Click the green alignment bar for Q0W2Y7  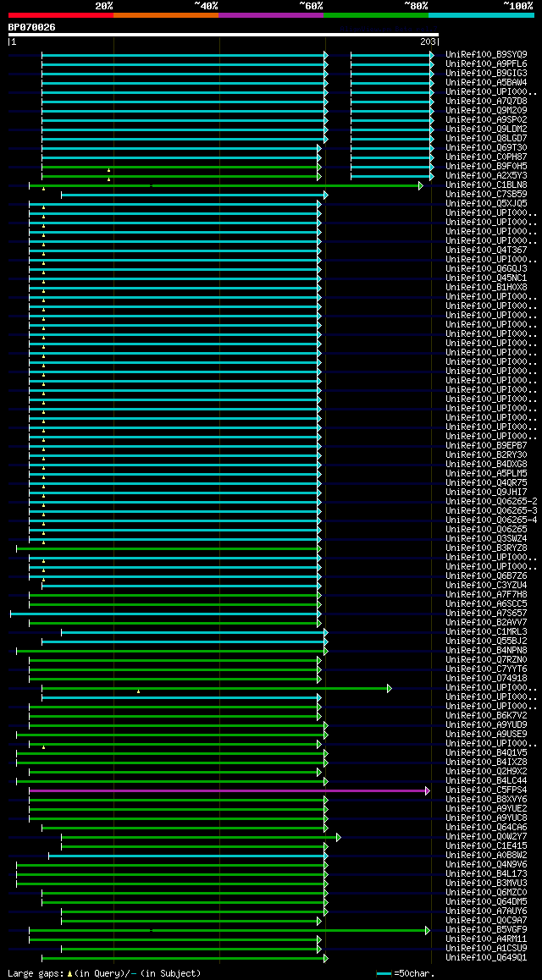(201, 837)
